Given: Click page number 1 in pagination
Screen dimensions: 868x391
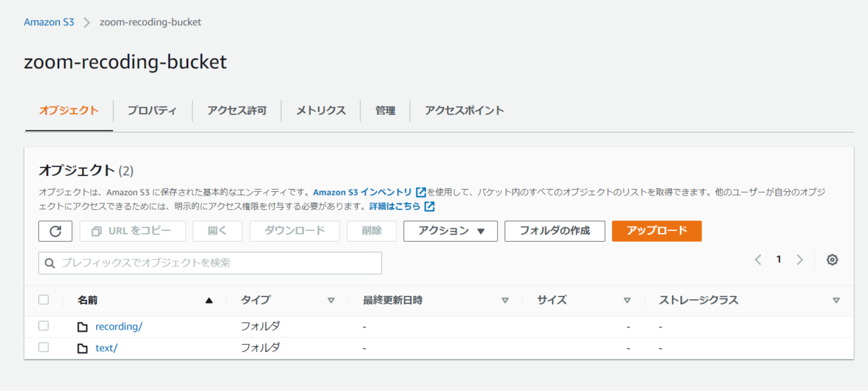Looking at the screenshot, I should [778, 259].
